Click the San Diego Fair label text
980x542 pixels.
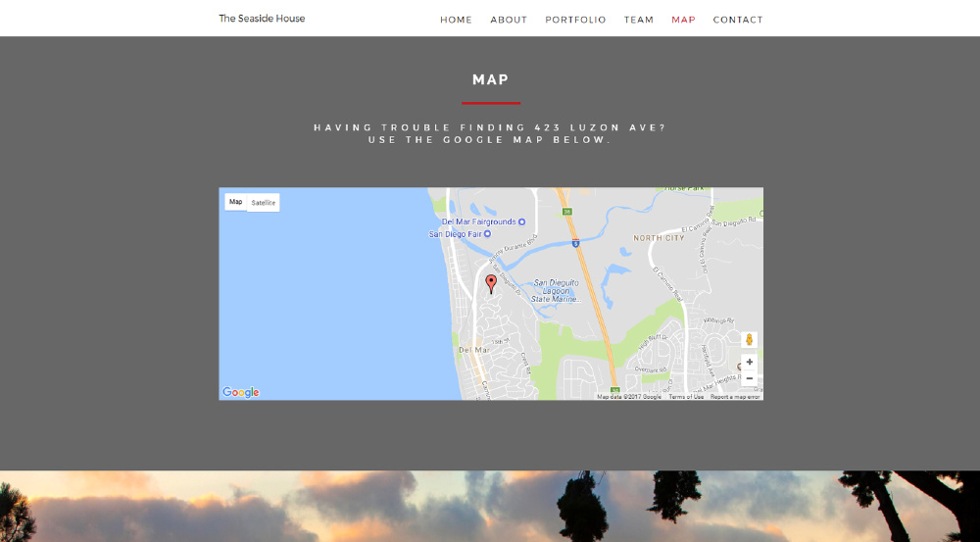(456, 234)
